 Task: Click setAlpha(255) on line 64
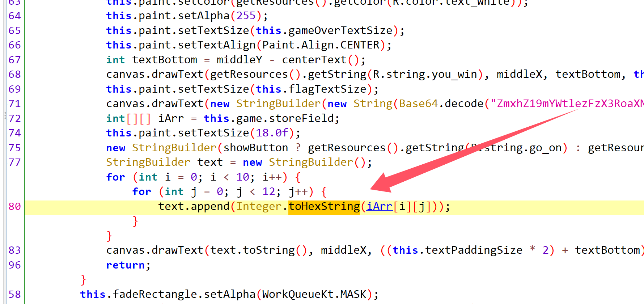pos(220,16)
